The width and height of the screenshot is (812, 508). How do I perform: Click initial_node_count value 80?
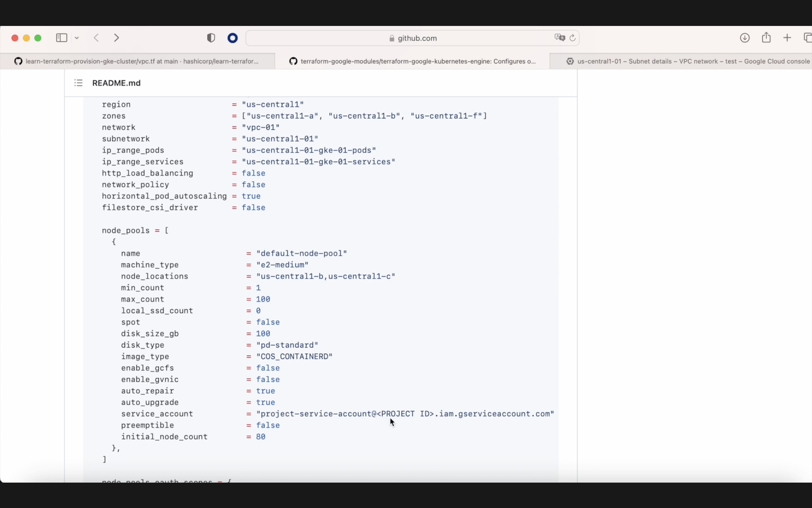click(x=261, y=437)
